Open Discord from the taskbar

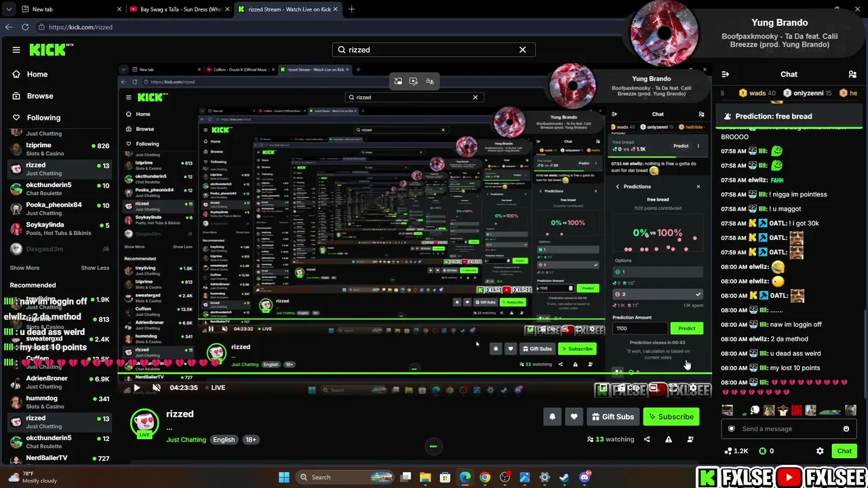tap(585, 477)
